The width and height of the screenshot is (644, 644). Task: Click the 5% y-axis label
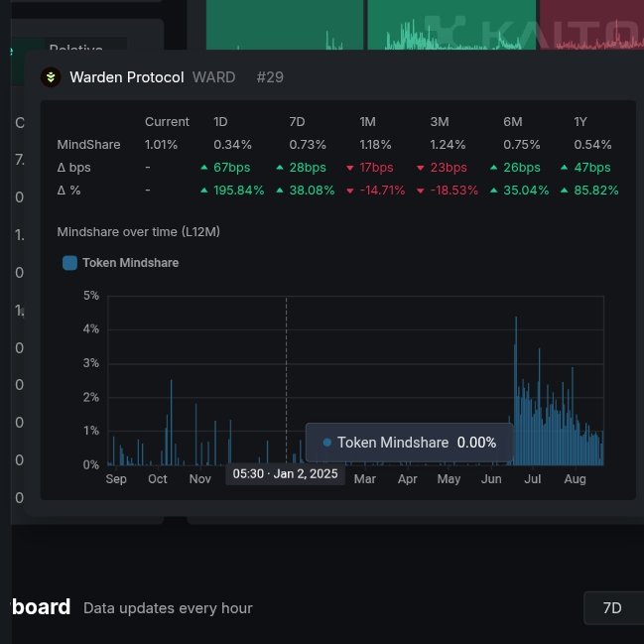click(x=91, y=296)
